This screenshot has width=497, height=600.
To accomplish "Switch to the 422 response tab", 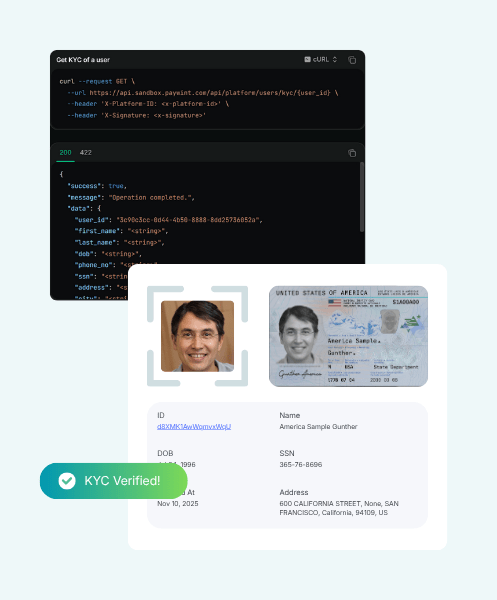I will pyautogui.click(x=86, y=153).
